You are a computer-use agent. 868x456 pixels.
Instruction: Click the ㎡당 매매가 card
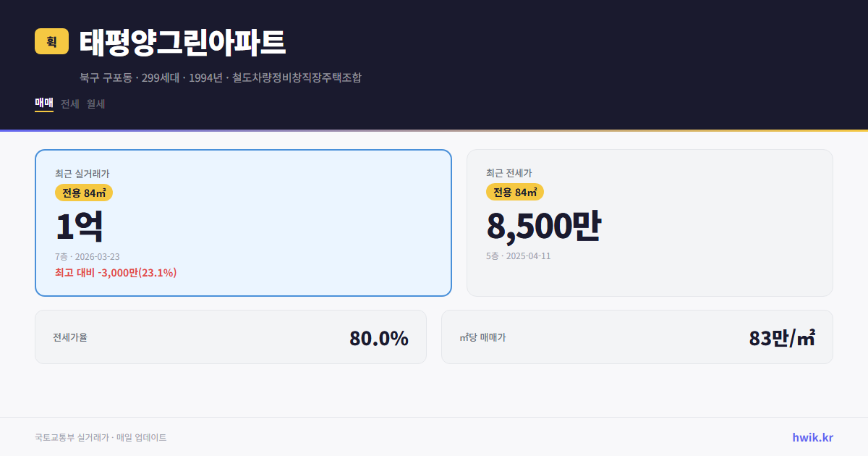(x=637, y=337)
